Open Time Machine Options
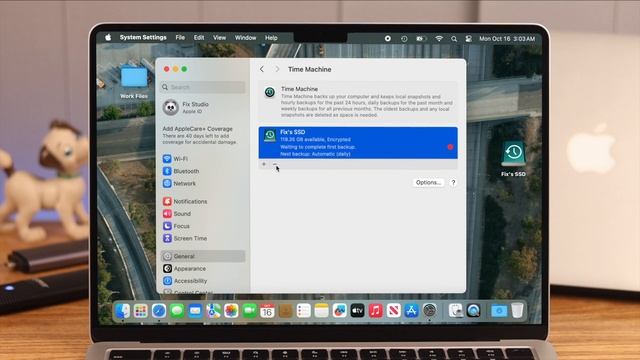The width and height of the screenshot is (640, 360). [x=428, y=182]
